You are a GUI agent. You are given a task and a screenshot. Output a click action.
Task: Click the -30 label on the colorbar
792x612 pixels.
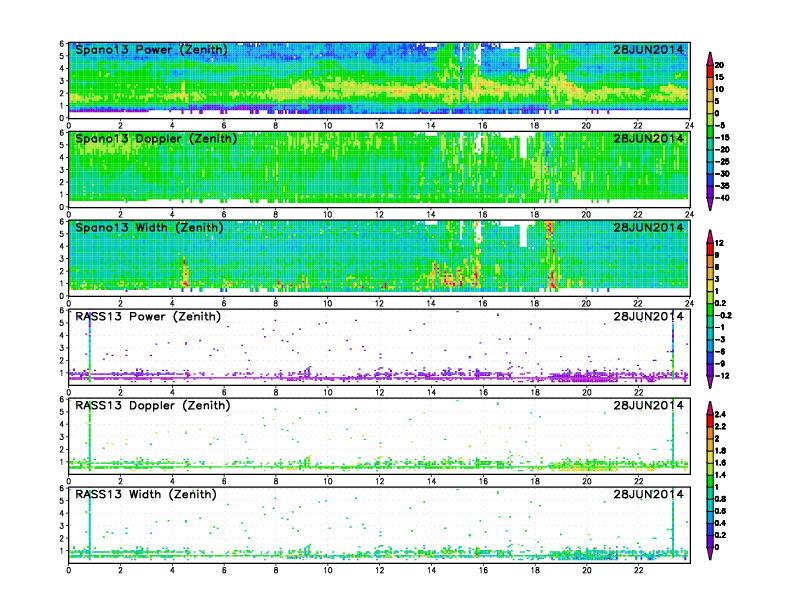click(722, 174)
